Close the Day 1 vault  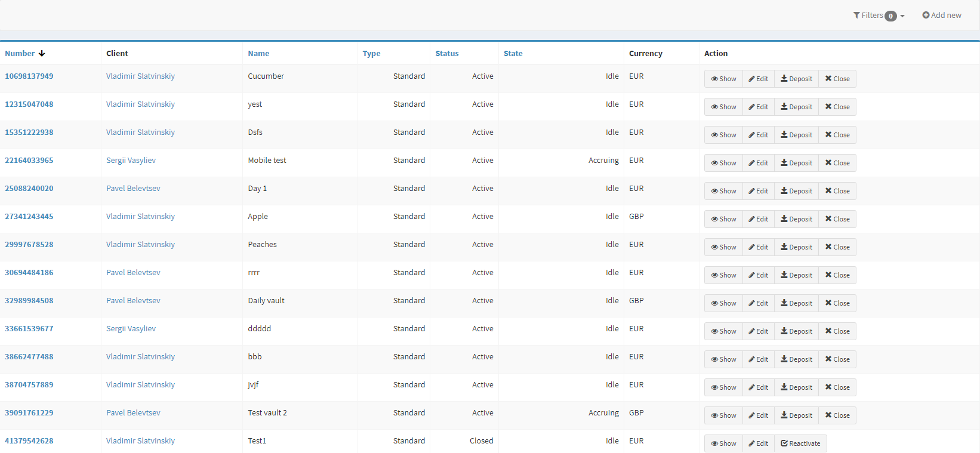[837, 191]
